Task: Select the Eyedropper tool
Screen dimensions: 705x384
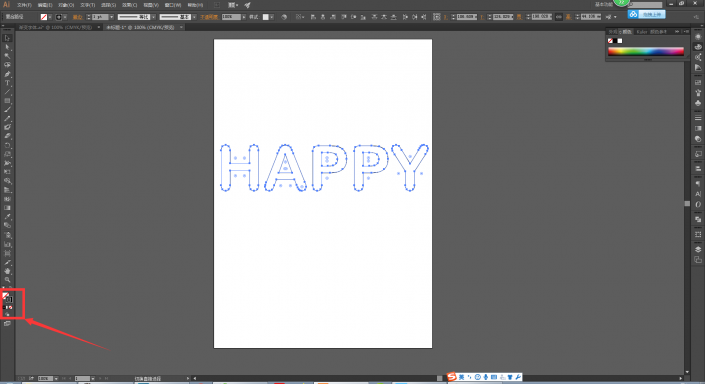Action: point(7,217)
